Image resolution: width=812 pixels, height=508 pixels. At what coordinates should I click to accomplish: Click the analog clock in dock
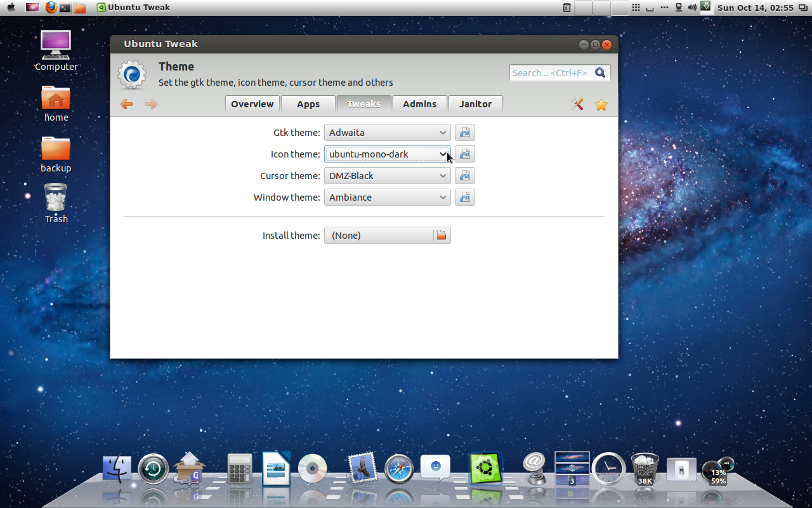pos(609,469)
